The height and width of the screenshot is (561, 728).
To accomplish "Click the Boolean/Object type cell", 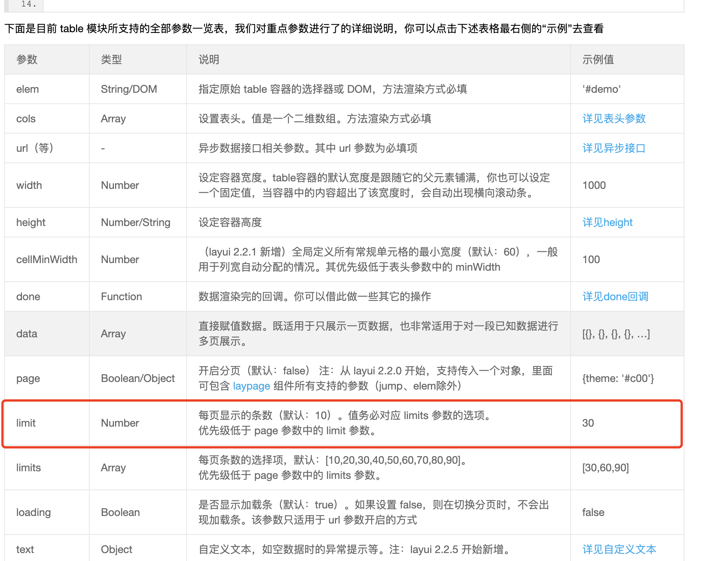I will [138, 378].
